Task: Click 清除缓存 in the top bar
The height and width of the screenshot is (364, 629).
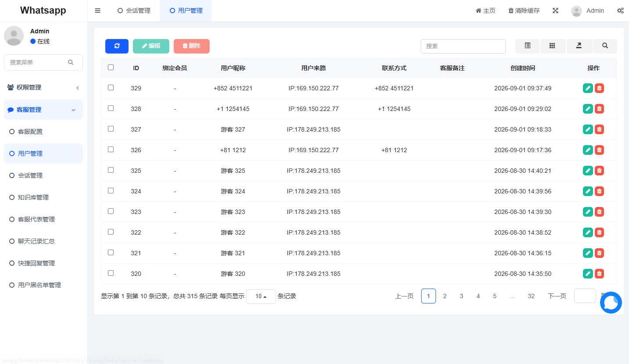Action: coord(524,11)
